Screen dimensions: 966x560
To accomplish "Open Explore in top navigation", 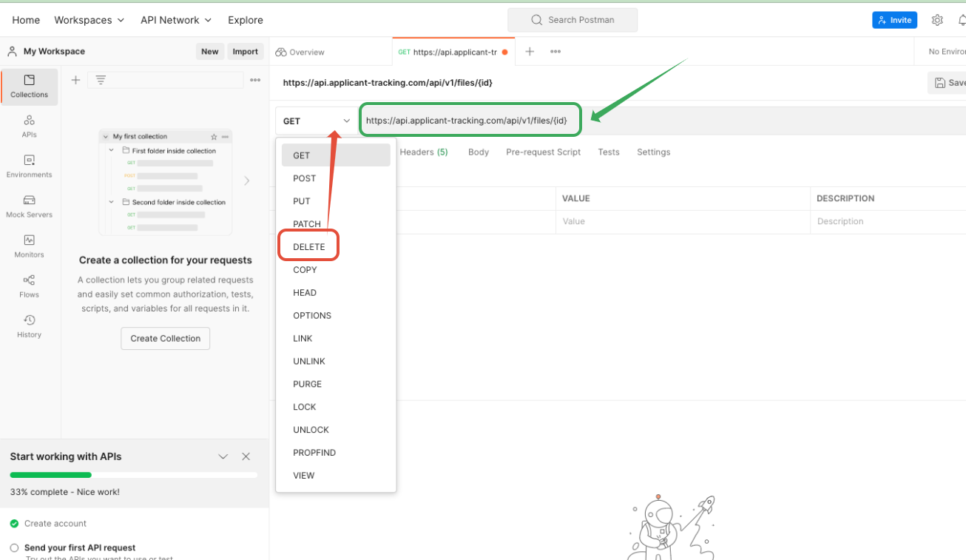I will 246,20.
